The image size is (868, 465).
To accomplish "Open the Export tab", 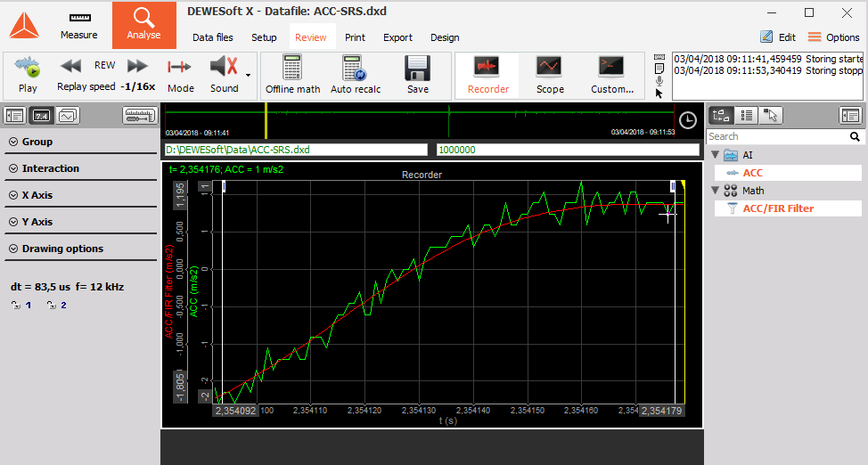I will 397,37.
